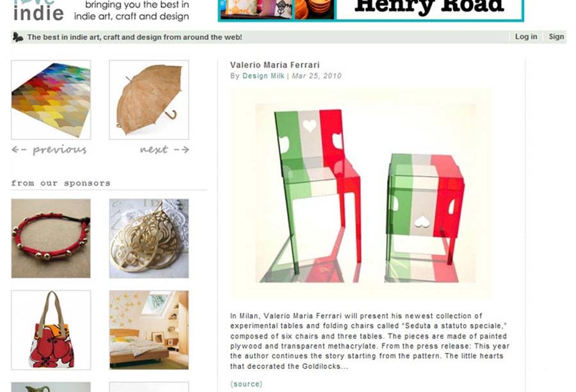Screen dimensions: 576x392
Task: Open the colorful rug thumbnail
Action: click(51, 100)
